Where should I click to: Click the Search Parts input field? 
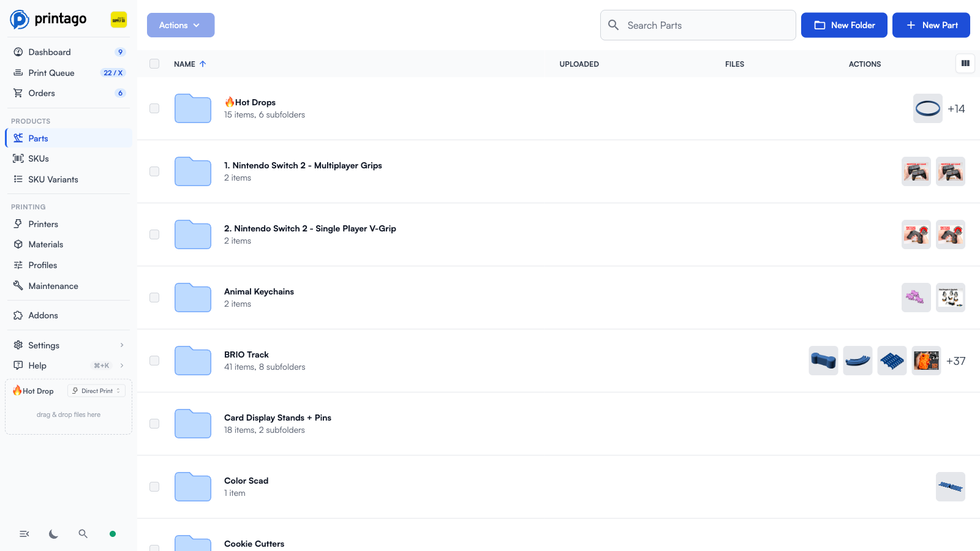point(698,25)
